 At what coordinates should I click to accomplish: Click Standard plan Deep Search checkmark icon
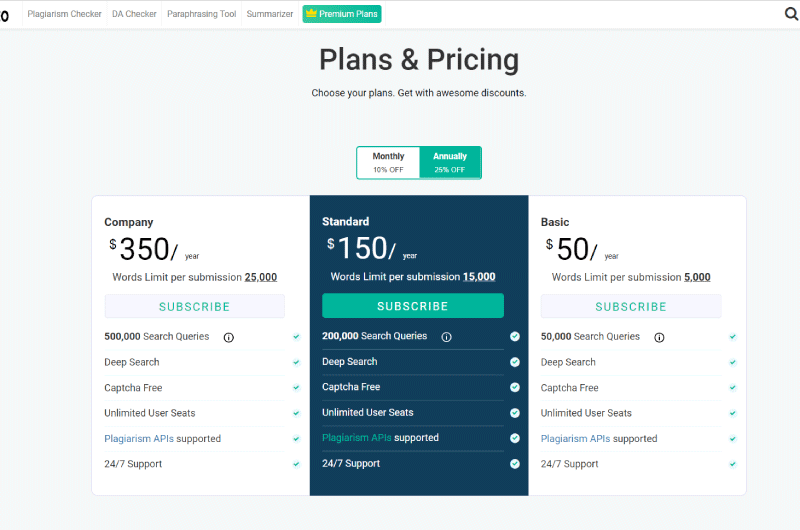515,362
